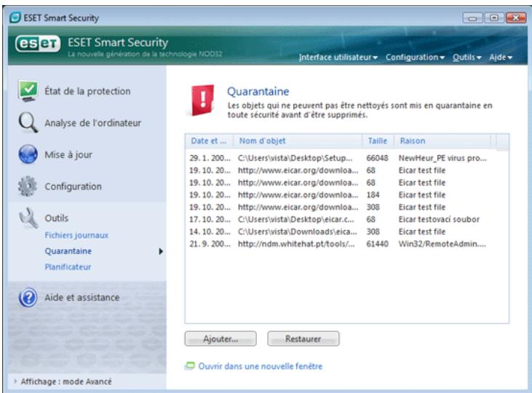Close the ESET Smart Security window

point(516,17)
